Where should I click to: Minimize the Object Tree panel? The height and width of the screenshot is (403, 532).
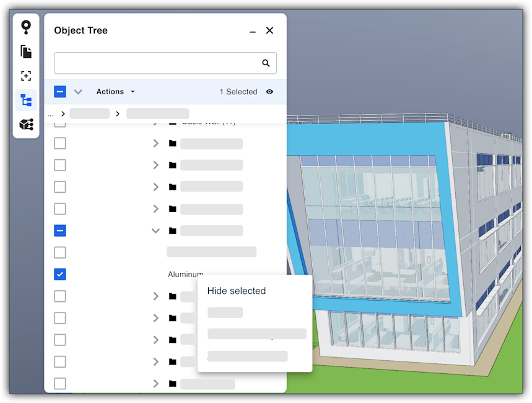(x=253, y=31)
